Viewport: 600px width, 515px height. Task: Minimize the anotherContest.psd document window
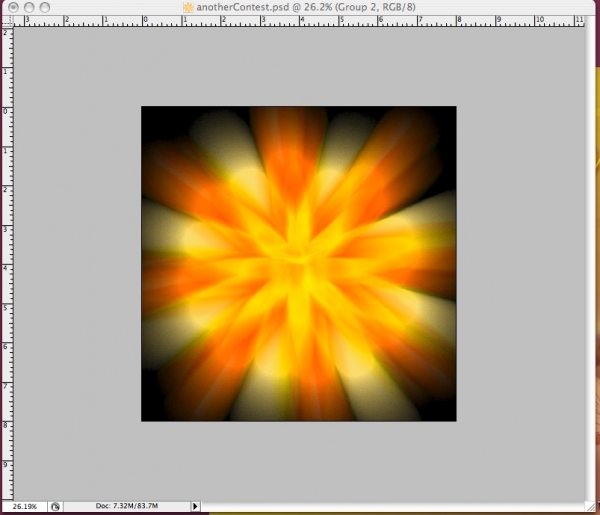(29, 7)
